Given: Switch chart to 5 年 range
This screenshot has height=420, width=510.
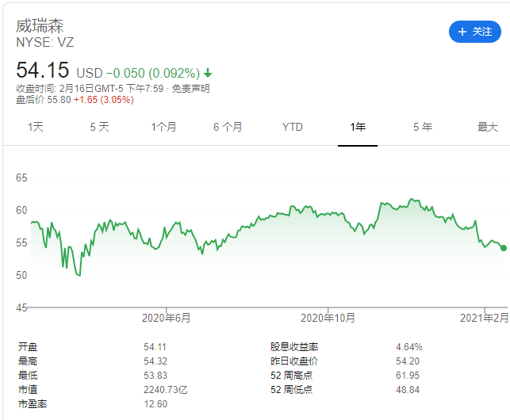Looking at the screenshot, I should [x=423, y=127].
